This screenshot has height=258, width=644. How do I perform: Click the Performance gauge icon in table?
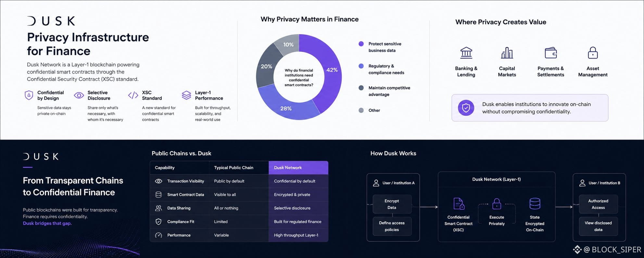[x=158, y=235]
